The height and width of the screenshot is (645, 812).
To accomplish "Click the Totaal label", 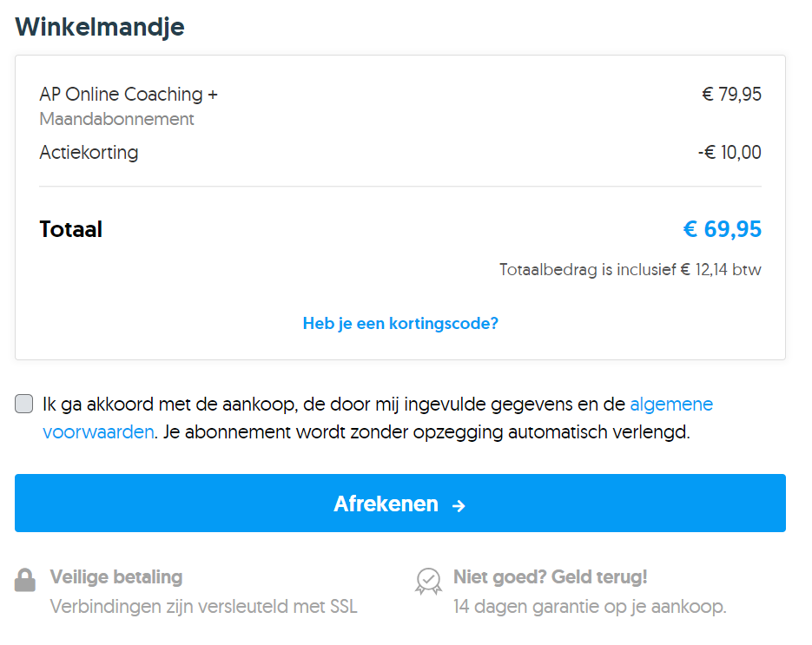I will pos(71,229).
